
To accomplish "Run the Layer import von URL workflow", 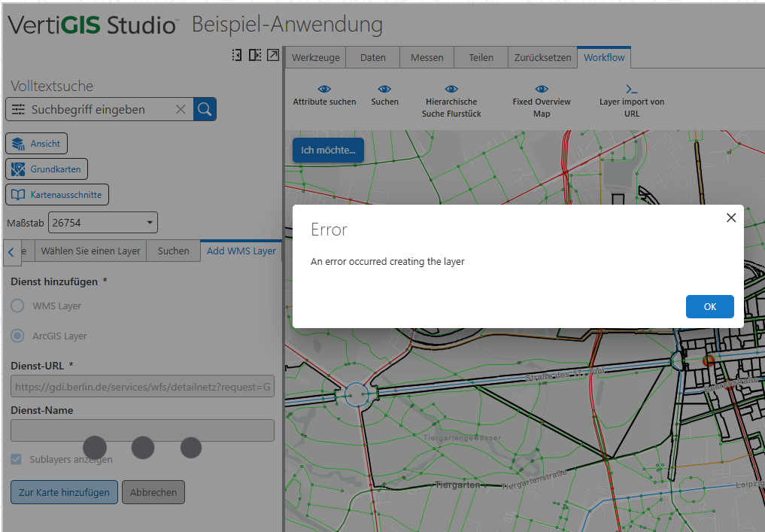I will (x=631, y=101).
